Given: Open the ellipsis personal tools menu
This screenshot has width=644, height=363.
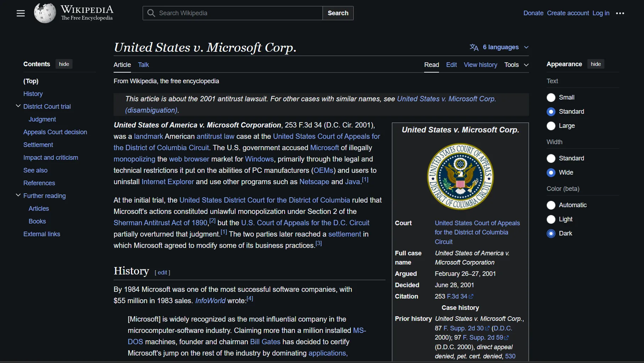Looking at the screenshot, I should 620,13.
